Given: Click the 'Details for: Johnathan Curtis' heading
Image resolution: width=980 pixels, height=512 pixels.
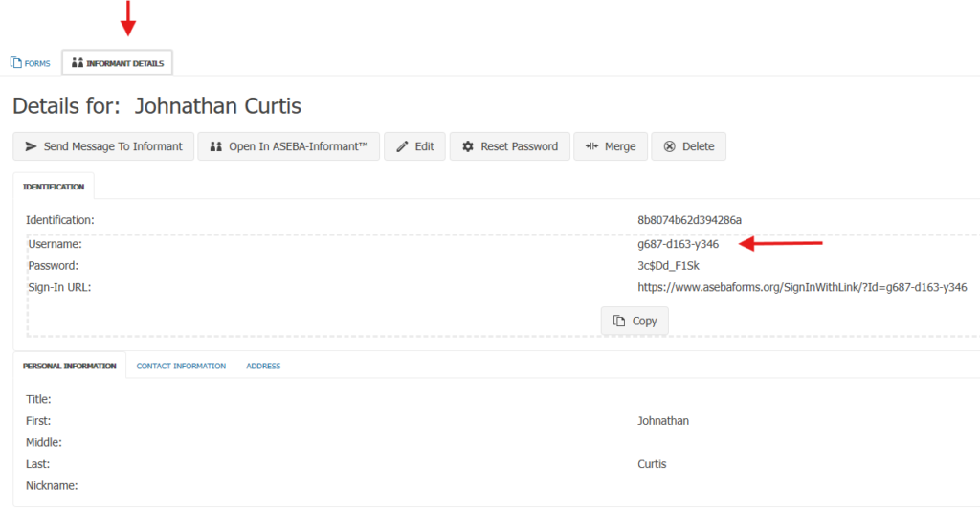Looking at the screenshot, I should (157, 105).
